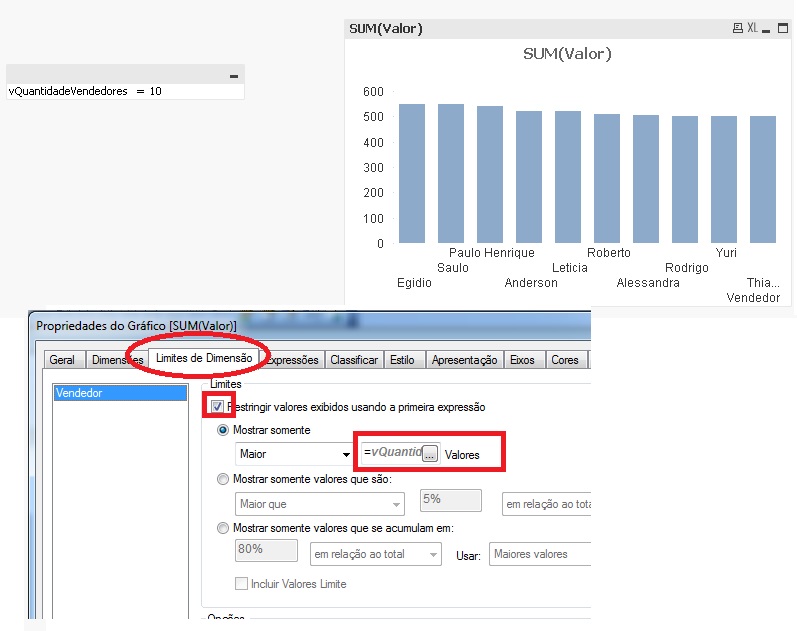Select Vendedor in the dimensions list

pyautogui.click(x=120, y=394)
